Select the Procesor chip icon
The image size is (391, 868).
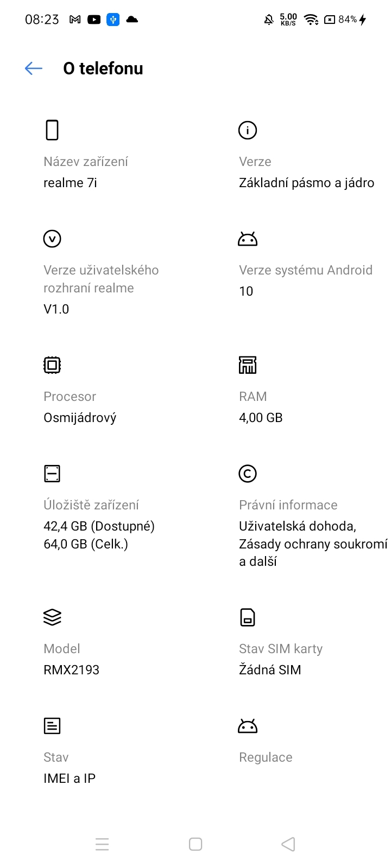(52, 365)
